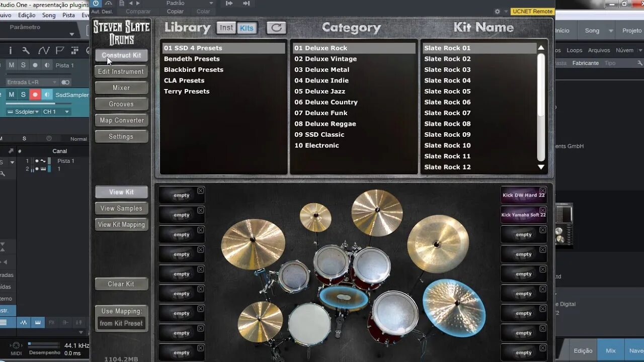
Task: Click the Clear Kit button
Action: click(x=121, y=284)
